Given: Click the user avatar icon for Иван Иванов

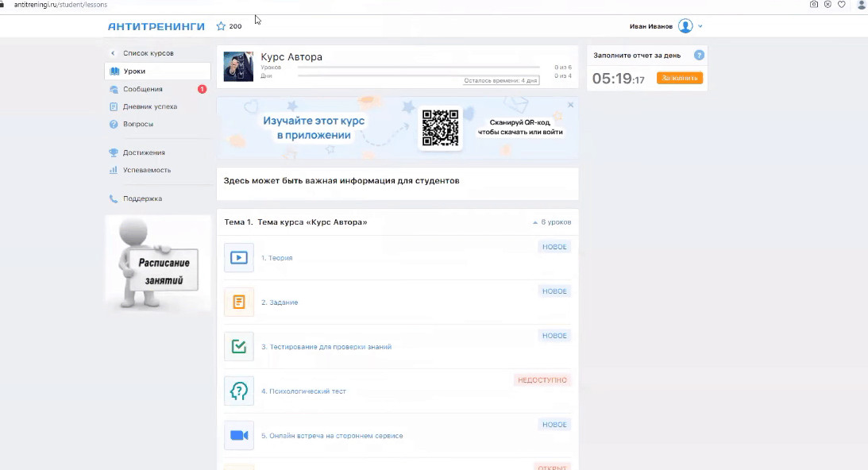Looking at the screenshot, I should point(685,26).
